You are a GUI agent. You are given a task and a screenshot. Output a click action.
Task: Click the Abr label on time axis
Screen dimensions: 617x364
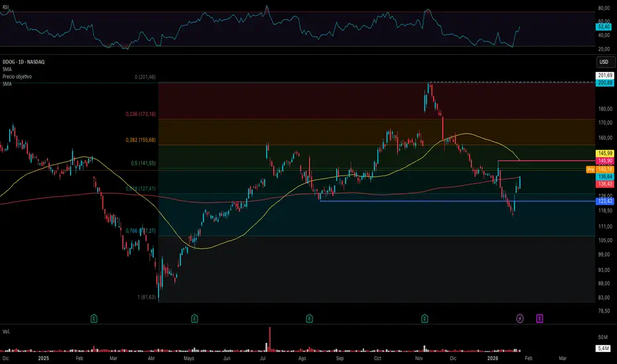151,358
